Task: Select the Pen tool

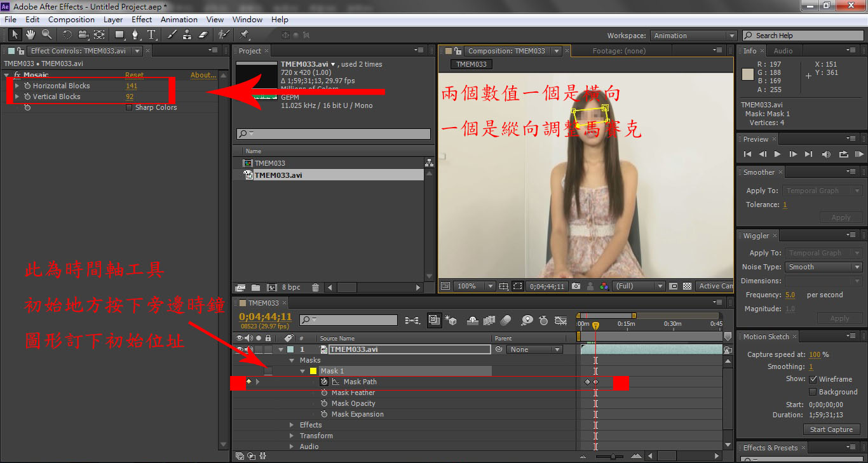Action: pos(135,34)
